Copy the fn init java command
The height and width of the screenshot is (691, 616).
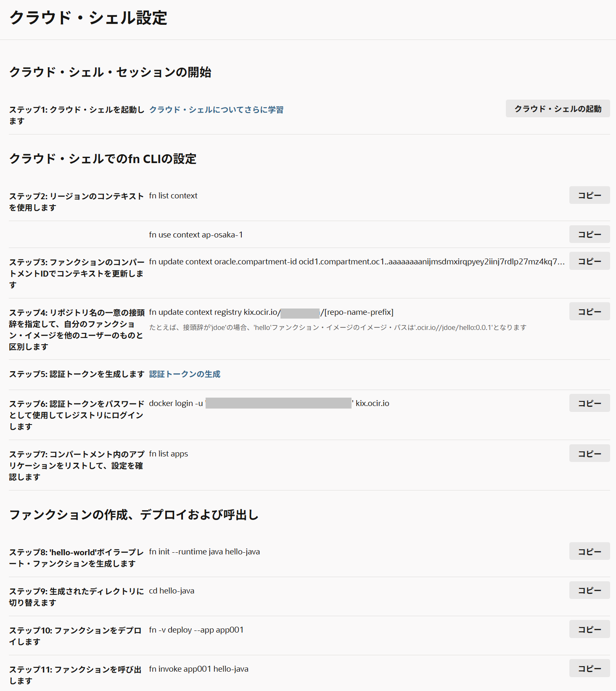pyautogui.click(x=589, y=552)
